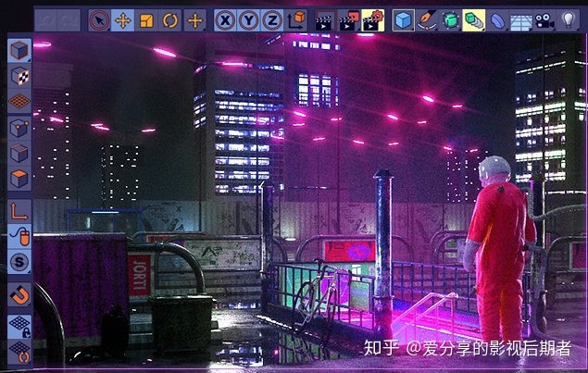The width and height of the screenshot is (588, 373).
Task: Add a Floor environment object
Action: 521,21
